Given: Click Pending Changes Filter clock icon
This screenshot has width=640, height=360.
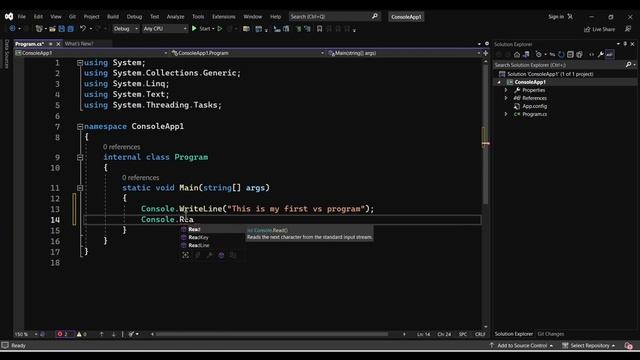Looking at the screenshot, I should coord(538,54).
